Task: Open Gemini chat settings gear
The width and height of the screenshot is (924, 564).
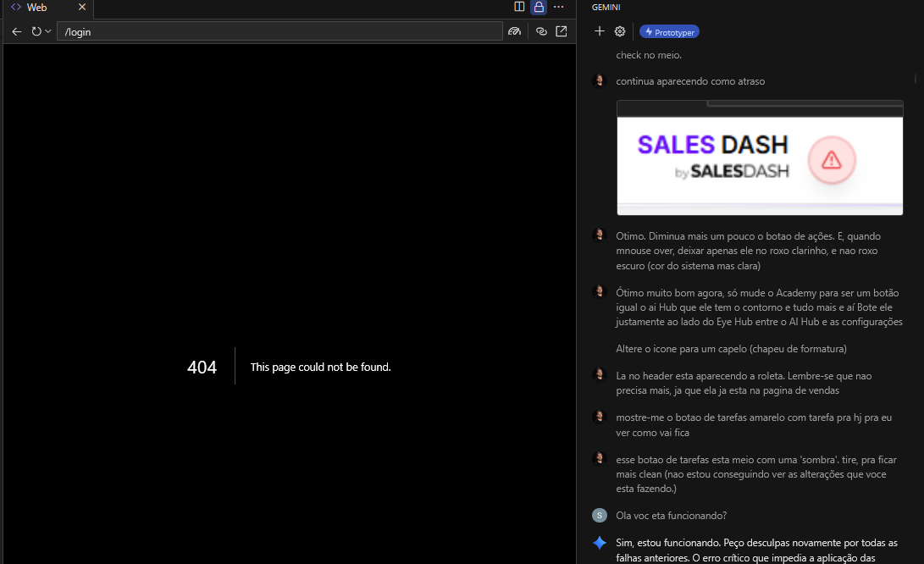Action: [619, 32]
